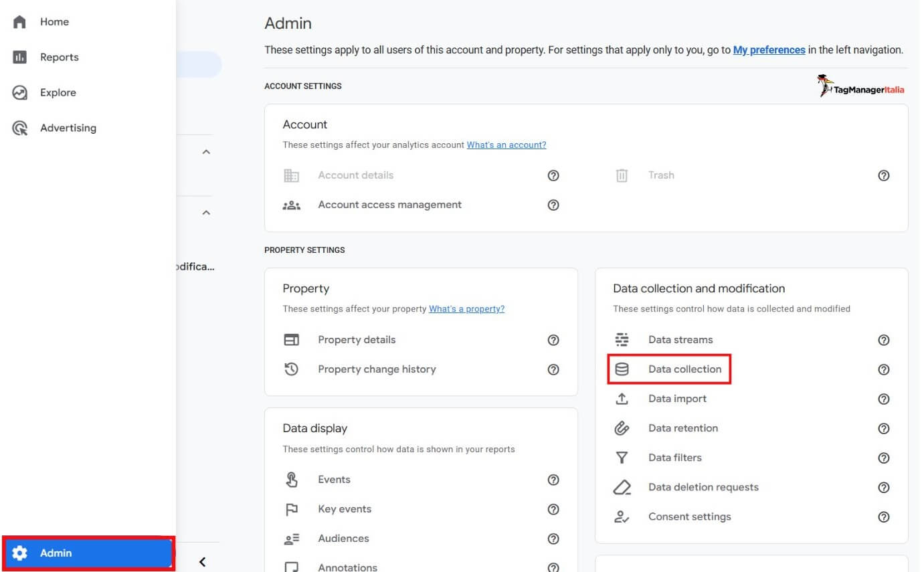
Task: Click the Advertising cursor icon
Action: click(x=19, y=128)
